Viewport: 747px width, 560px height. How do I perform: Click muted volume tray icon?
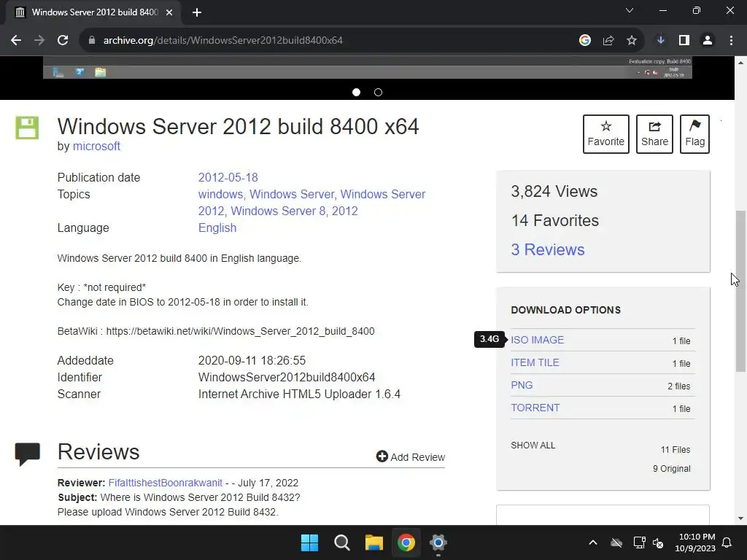(658, 542)
